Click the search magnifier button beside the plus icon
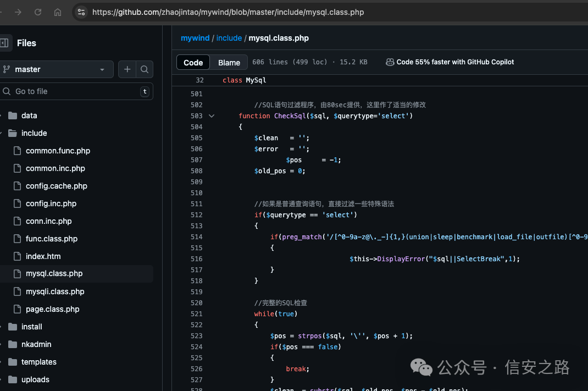588x391 pixels. [x=145, y=69]
